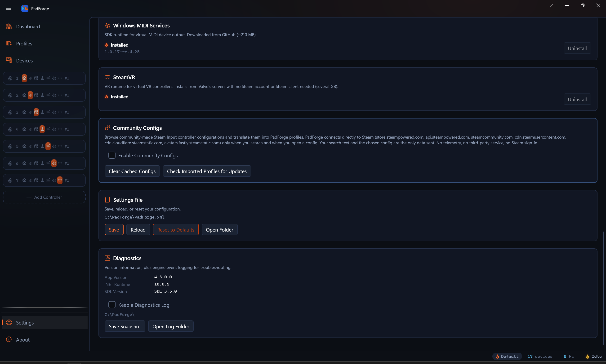This screenshot has height=364, width=606.
Task: Add a new controller
Action: tap(44, 197)
